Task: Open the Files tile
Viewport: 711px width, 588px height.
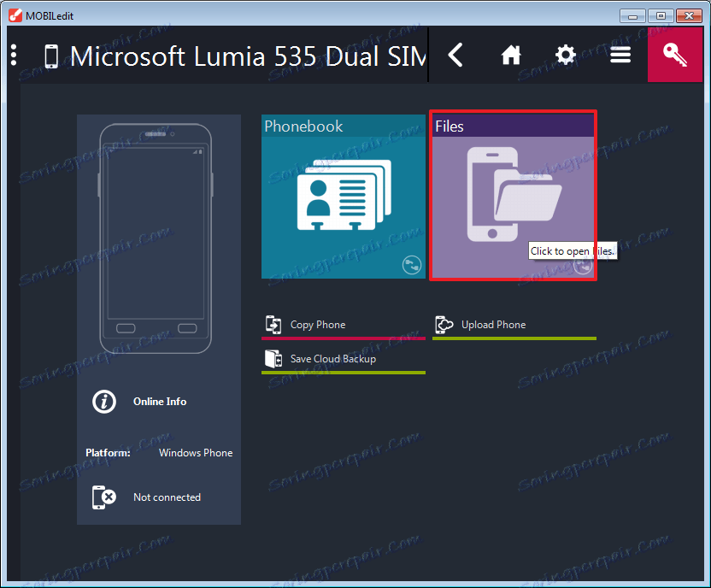Action: click(x=513, y=196)
